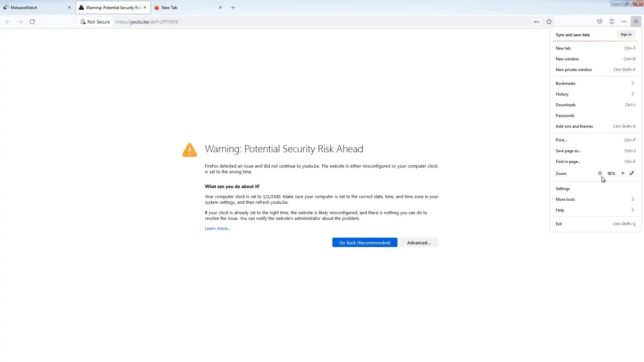644x362 pixels.
Task: Open a new tab with plus icon
Action: (233, 7)
